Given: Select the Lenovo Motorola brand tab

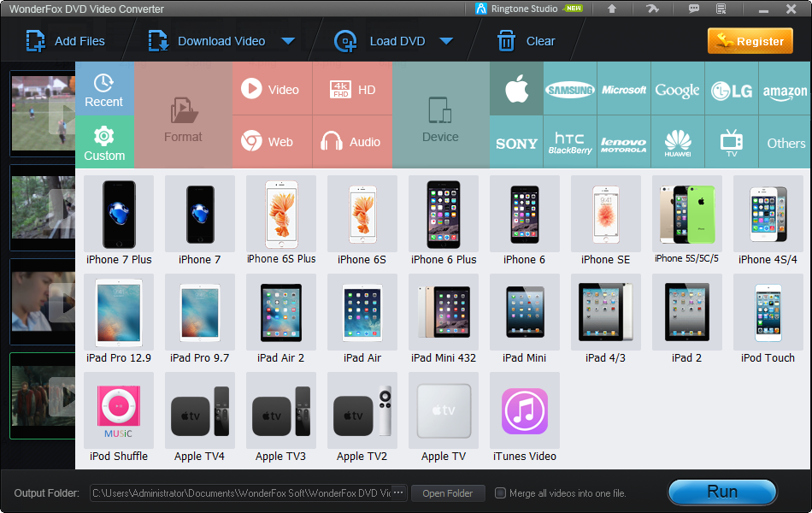Looking at the screenshot, I should (x=624, y=142).
